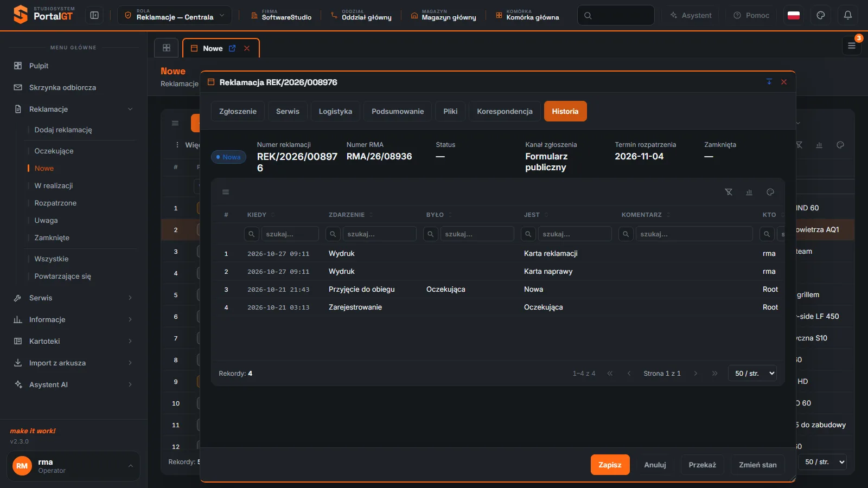
Task: Clear filters in history grid
Action: point(729,192)
